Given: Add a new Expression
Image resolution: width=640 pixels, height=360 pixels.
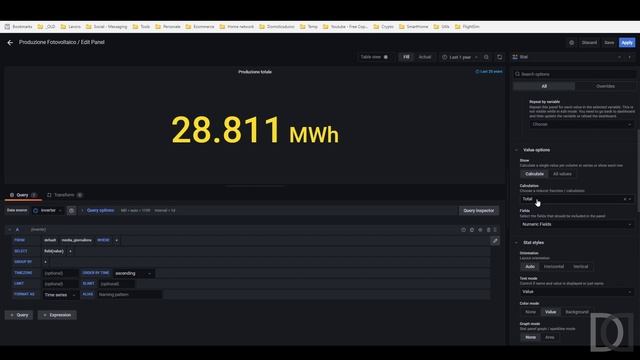Looking at the screenshot, I should [57, 315].
